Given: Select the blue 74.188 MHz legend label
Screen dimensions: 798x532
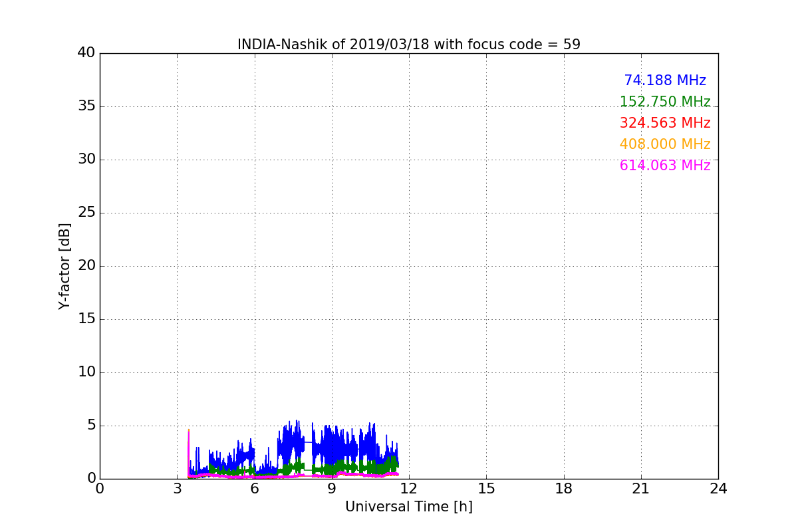Looking at the screenshot, I should click(x=665, y=80).
